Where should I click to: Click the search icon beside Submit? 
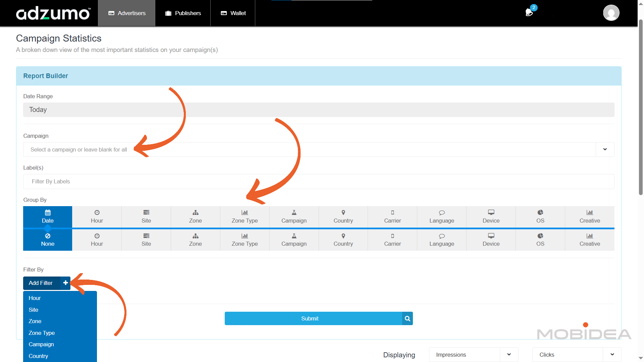pyautogui.click(x=407, y=318)
